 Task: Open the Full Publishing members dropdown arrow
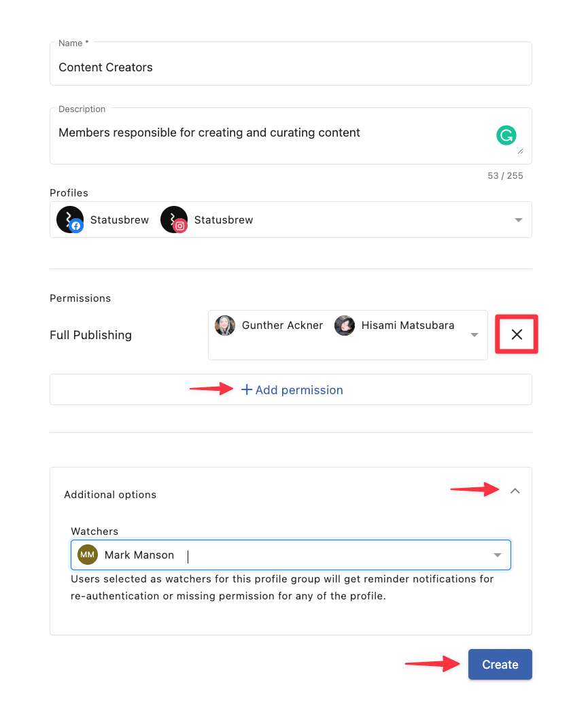click(x=474, y=334)
